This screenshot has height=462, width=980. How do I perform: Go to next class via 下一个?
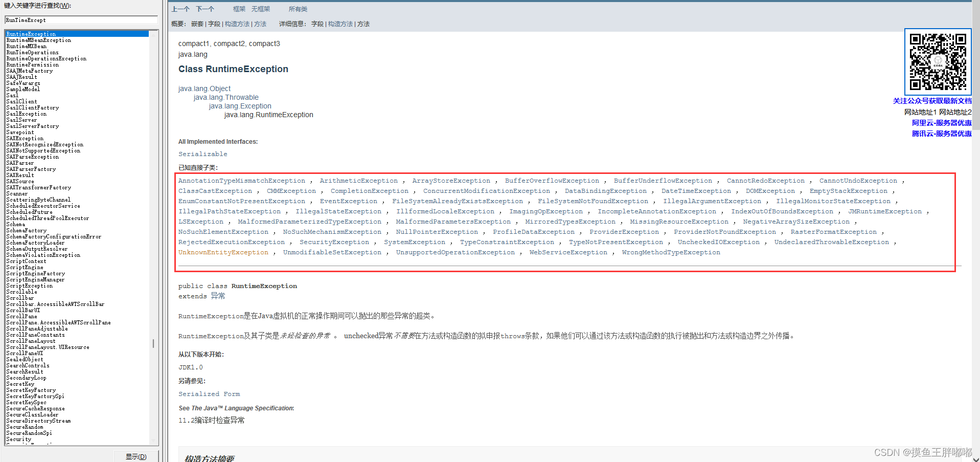(205, 9)
